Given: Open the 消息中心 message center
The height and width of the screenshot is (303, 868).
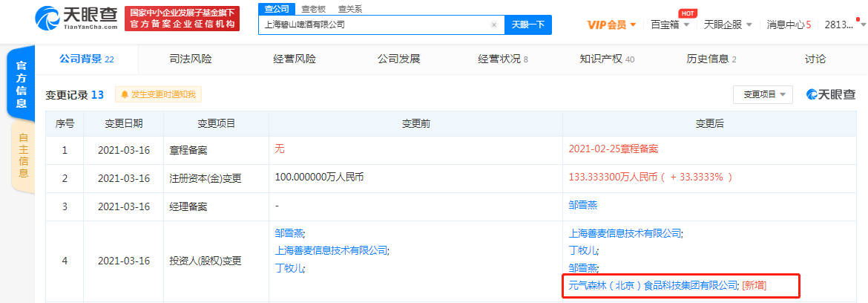Looking at the screenshot, I should point(788,25).
